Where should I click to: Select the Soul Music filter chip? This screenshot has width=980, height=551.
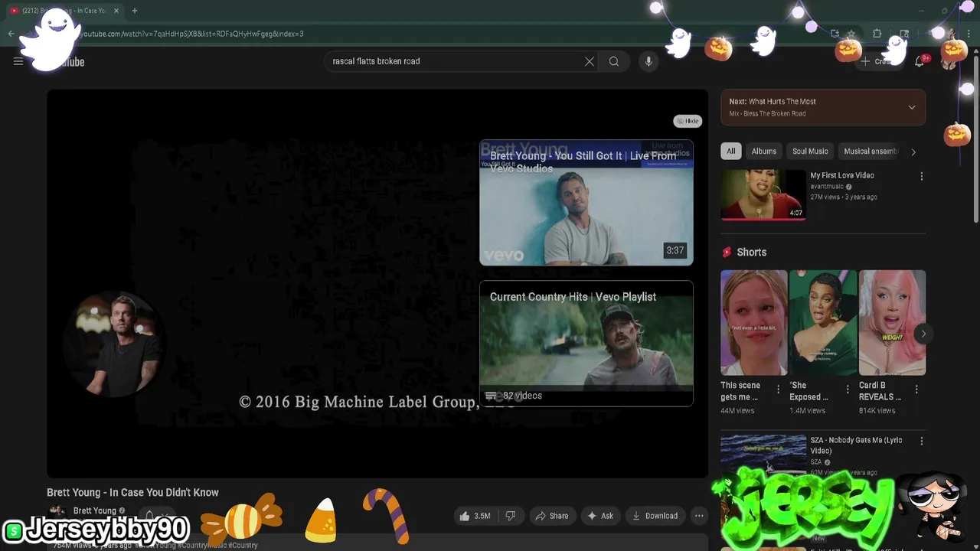(x=810, y=152)
